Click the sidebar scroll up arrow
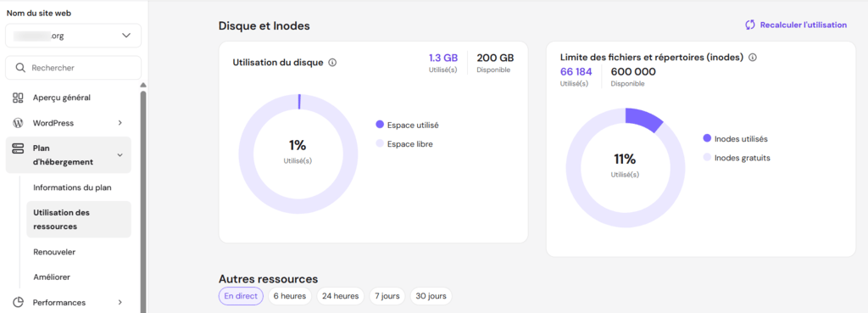This screenshot has height=313, width=868. [142, 86]
